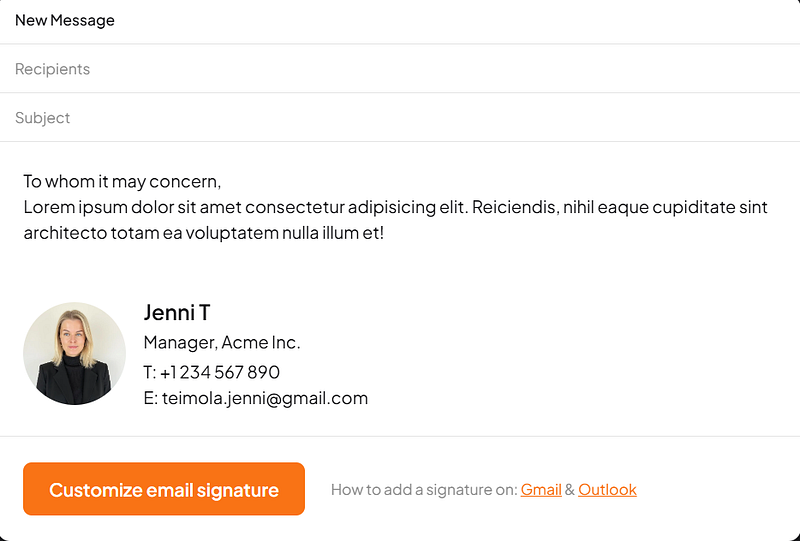Click the name Jenni T in signature
The height and width of the screenshot is (541, 800).
[x=177, y=312]
